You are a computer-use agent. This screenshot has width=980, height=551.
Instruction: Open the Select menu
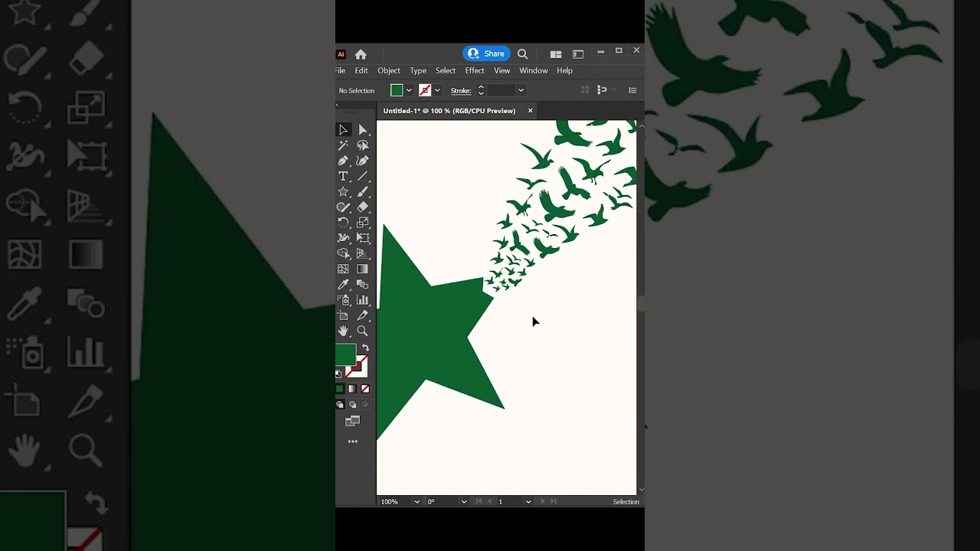(446, 70)
